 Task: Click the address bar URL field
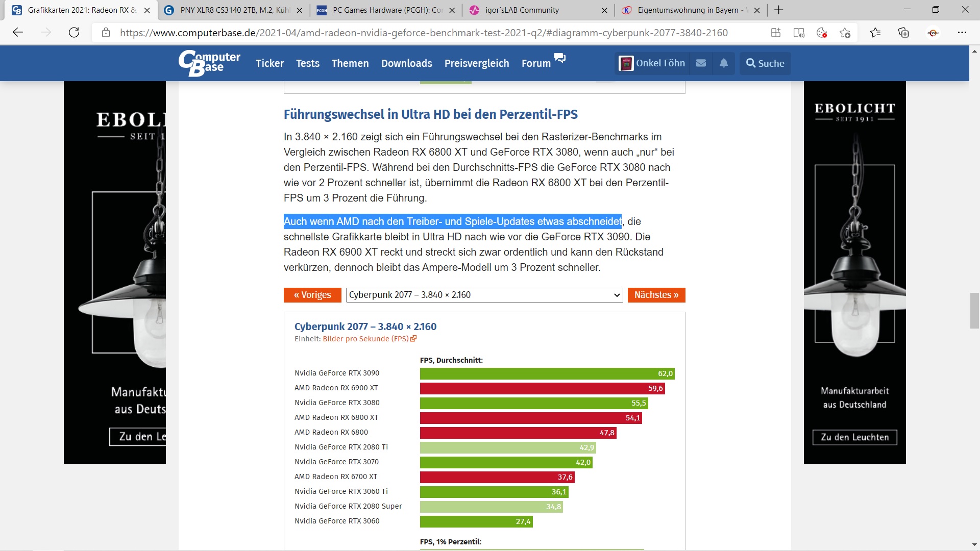424,33
